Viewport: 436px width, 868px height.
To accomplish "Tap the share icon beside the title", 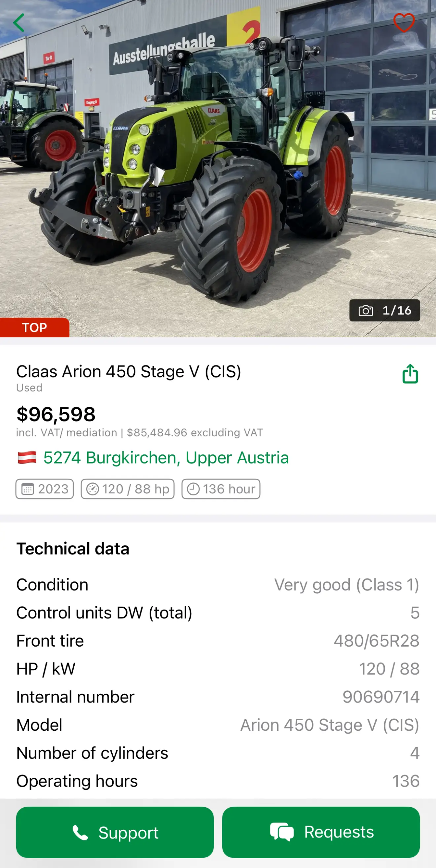I will (x=410, y=374).
